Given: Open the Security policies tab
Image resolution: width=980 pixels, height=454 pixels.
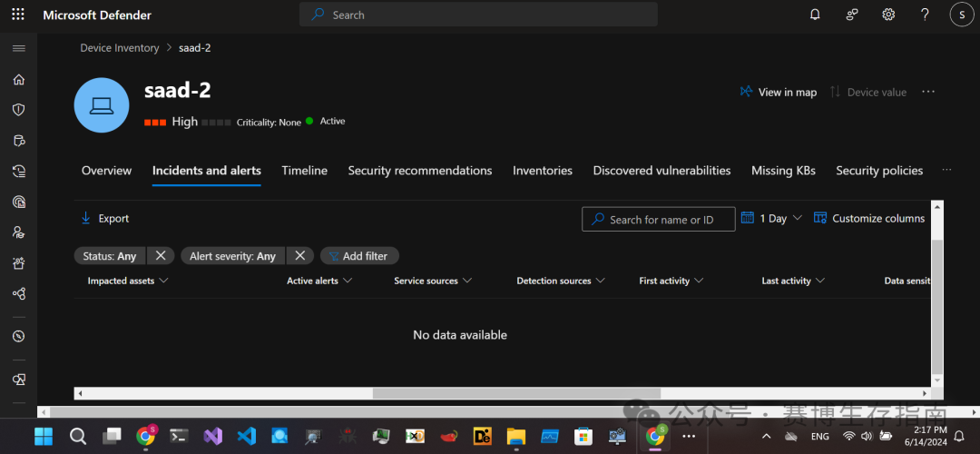Looking at the screenshot, I should click(x=879, y=171).
